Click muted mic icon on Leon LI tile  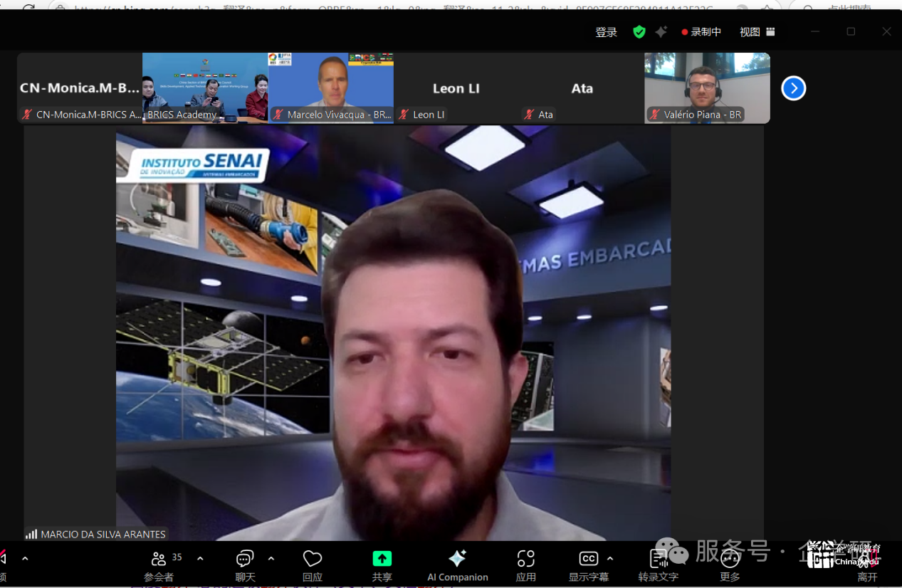(404, 115)
